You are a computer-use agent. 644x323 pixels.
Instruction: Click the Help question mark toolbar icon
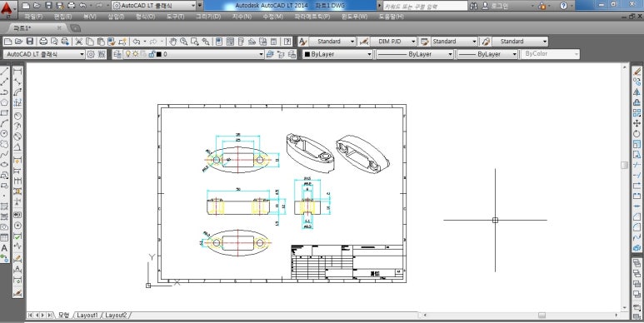click(x=287, y=42)
